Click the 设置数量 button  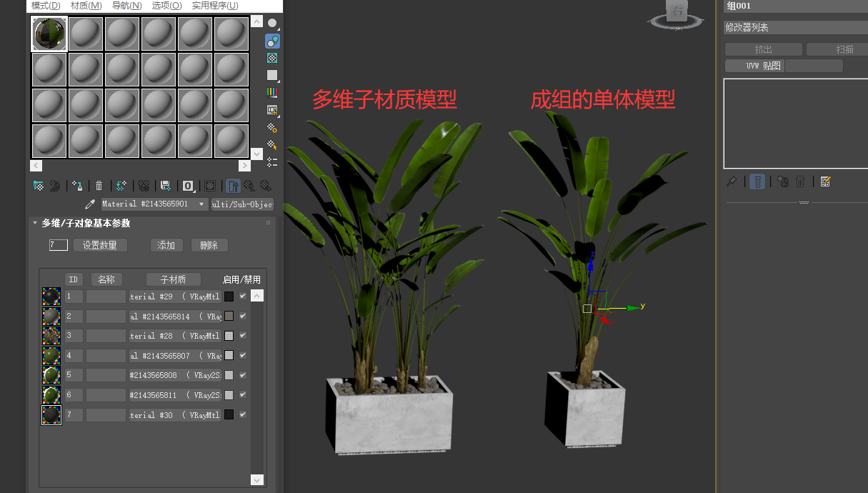(x=100, y=245)
